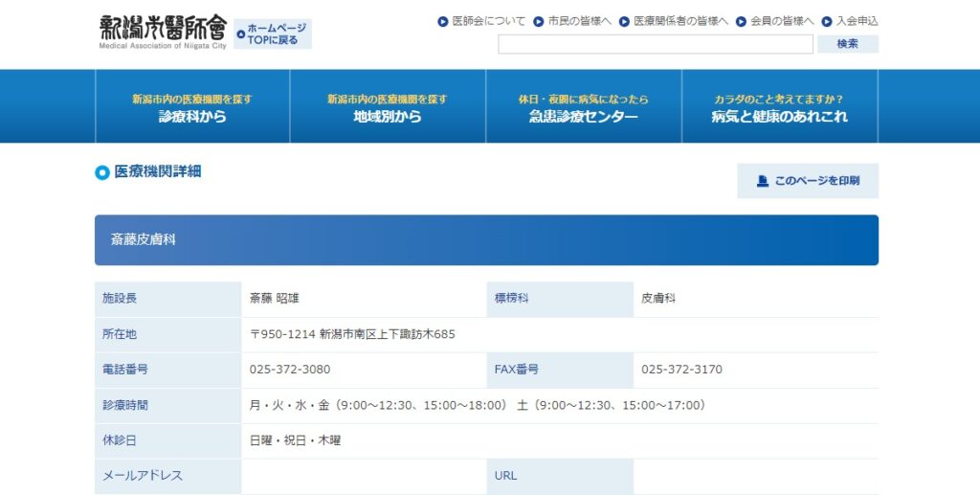Click the arrow icon before 医療関係者の皆様へ
980x495 pixels.
[x=624, y=21]
